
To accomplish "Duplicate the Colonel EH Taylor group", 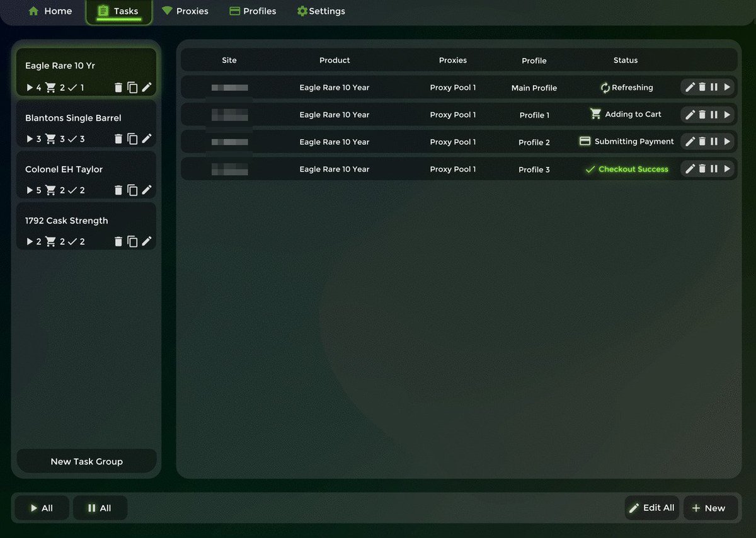I will pyautogui.click(x=132, y=190).
